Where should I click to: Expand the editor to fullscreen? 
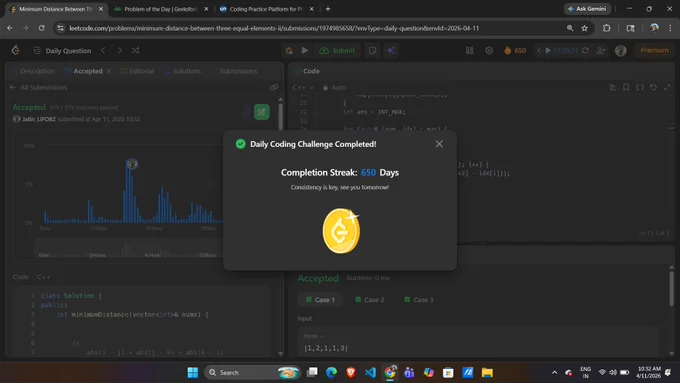[667, 87]
